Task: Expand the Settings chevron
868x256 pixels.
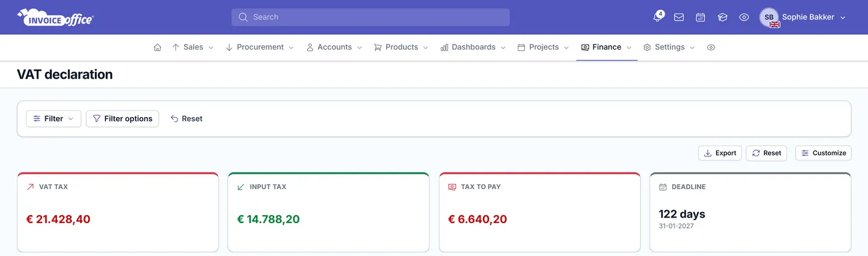Action: pos(693,47)
